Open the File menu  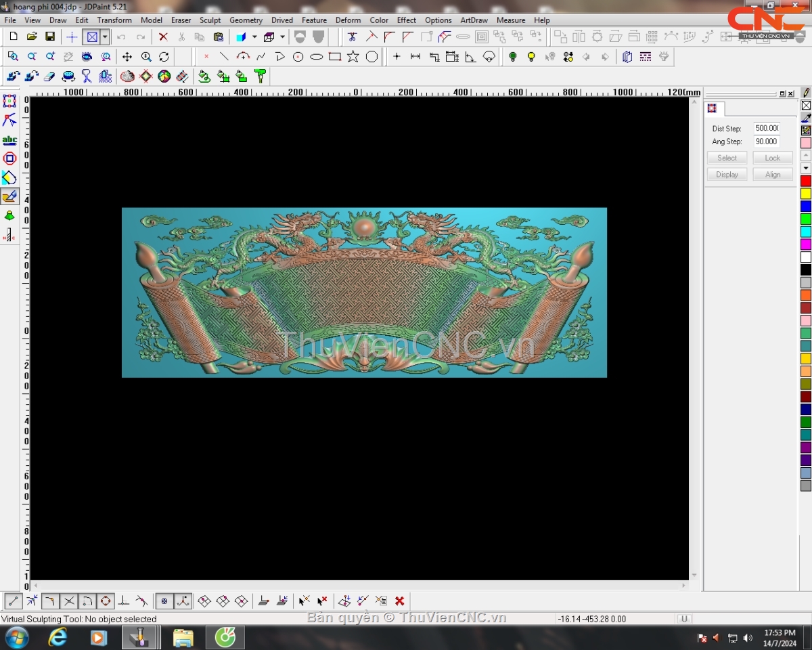10,20
